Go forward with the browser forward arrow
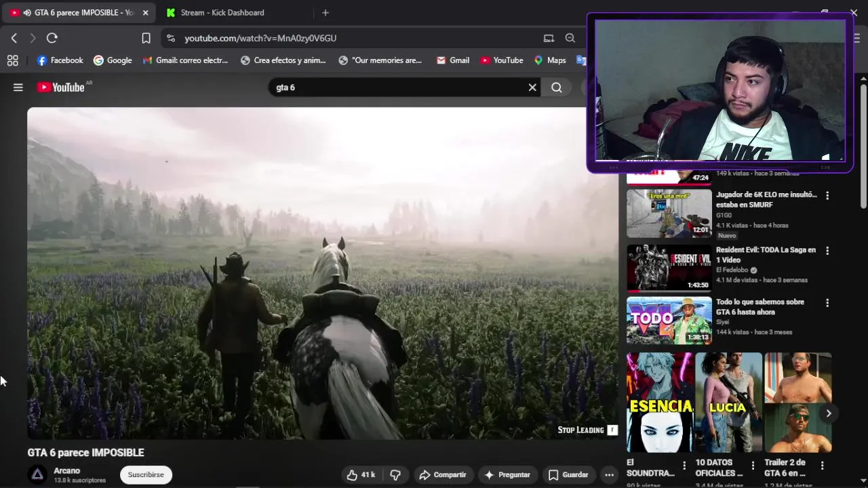868x488 pixels. 33,38
